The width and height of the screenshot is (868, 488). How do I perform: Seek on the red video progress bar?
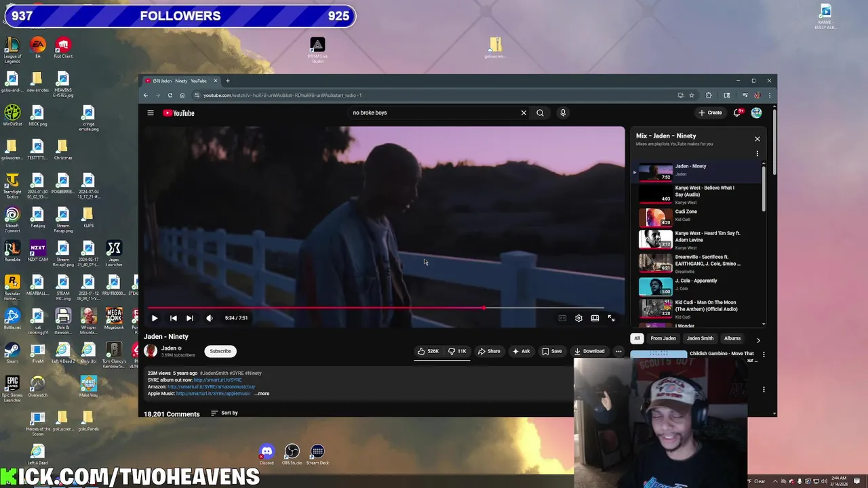(x=376, y=308)
